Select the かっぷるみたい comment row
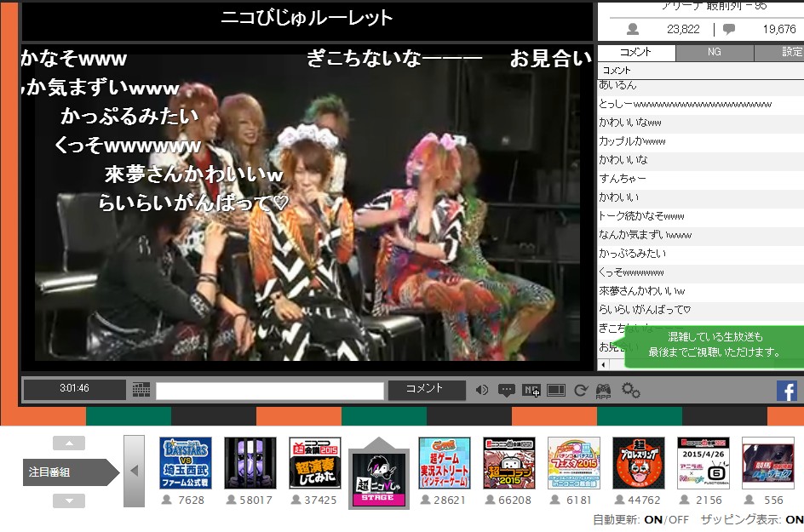This screenshot has width=804, height=532. pyautogui.click(x=700, y=254)
